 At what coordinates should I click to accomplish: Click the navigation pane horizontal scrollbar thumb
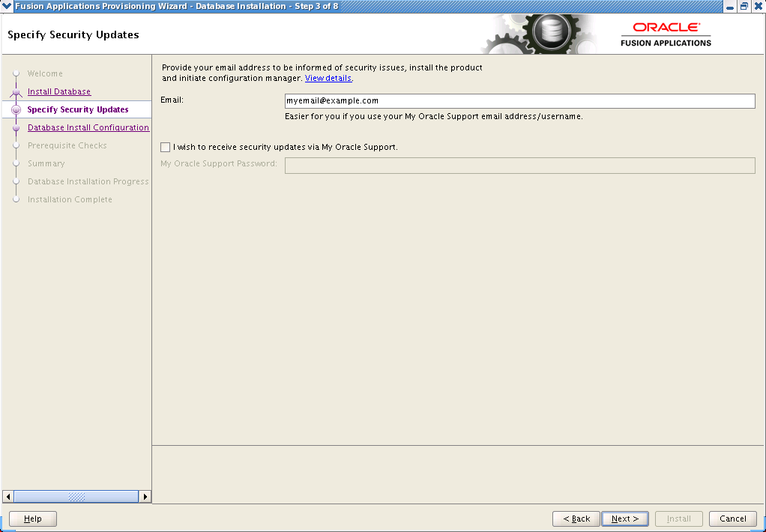pos(76,497)
